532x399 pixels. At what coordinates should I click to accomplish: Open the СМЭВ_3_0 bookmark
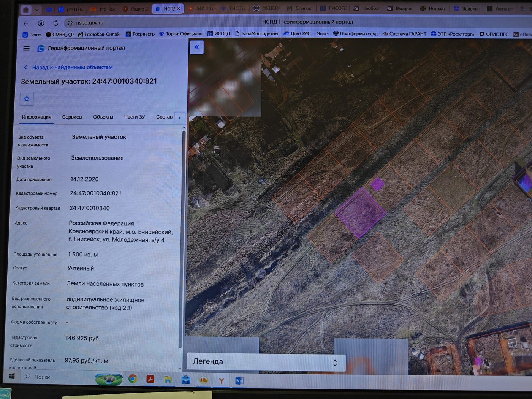point(60,35)
